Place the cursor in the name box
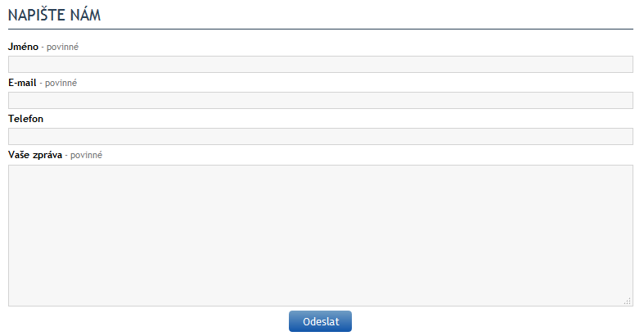This screenshot has width=644, height=336. pos(320,65)
